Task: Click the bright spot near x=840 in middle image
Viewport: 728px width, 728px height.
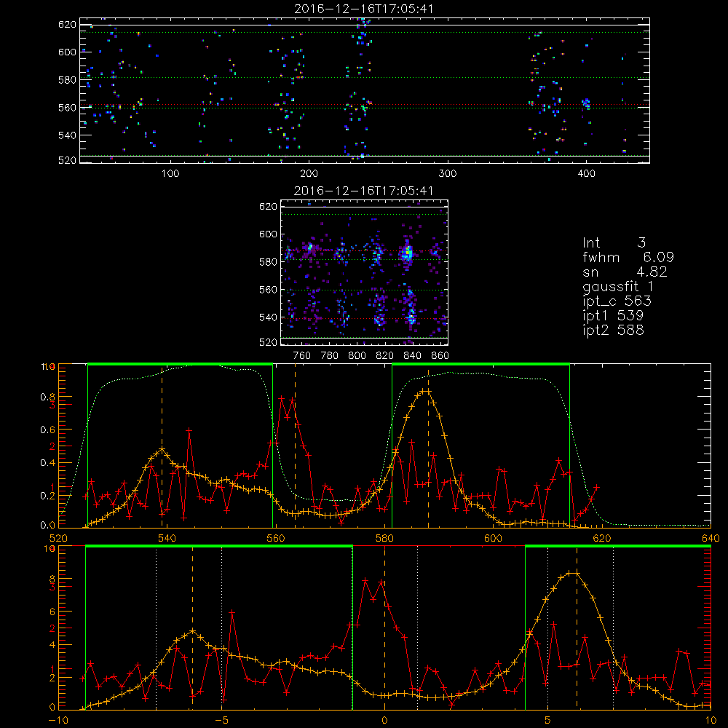Action: tap(408, 253)
